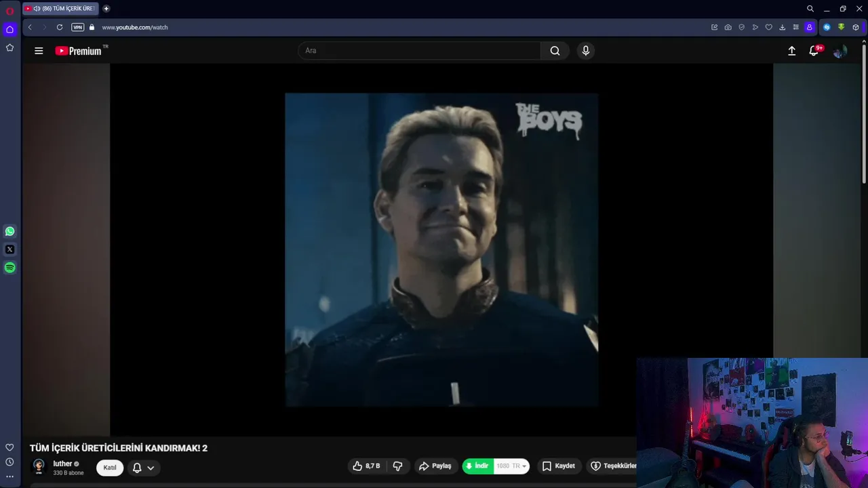Restore down the Opera window

(x=843, y=9)
